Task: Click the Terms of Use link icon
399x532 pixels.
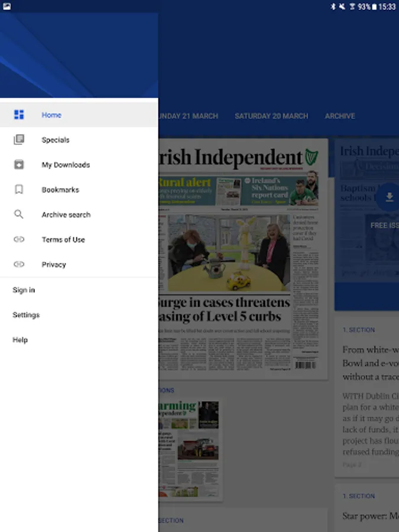Action: coord(19,239)
